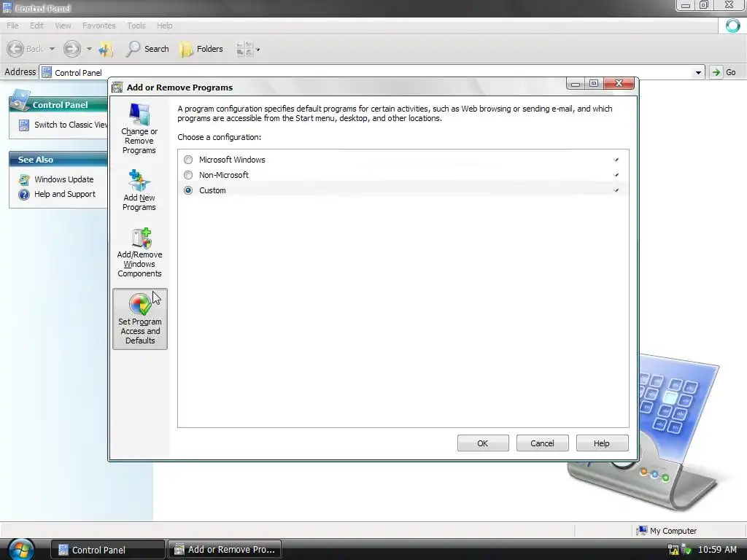Click the Go button beside Address bar
747x560 pixels.
pyautogui.click(x=724, y=72)
